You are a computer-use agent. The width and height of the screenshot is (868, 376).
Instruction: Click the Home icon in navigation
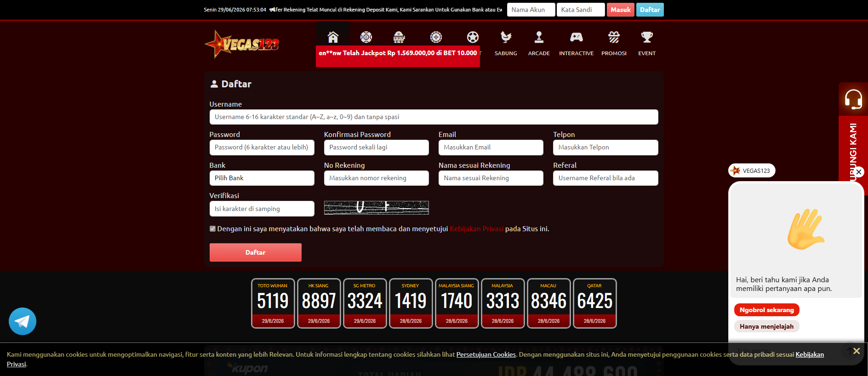coord(333,37)
